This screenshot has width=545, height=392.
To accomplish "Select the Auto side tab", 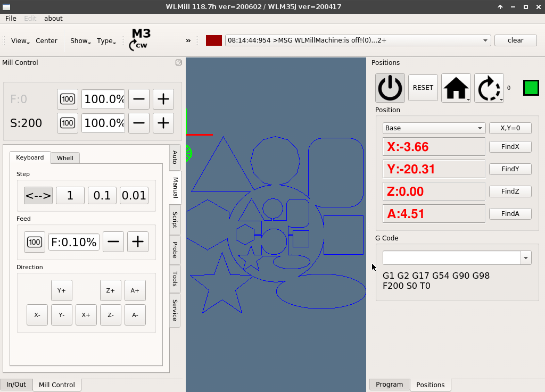I will [x=175, y=157].
